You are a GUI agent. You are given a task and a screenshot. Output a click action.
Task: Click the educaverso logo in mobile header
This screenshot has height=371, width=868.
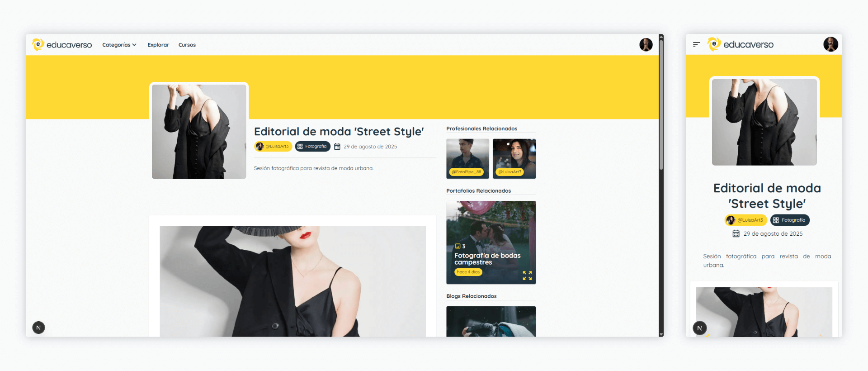coord(740,44)
